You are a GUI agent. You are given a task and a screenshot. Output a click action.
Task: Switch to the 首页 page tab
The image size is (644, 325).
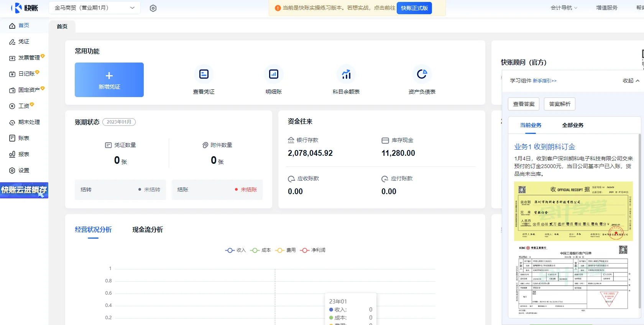[x=62, y=26]
